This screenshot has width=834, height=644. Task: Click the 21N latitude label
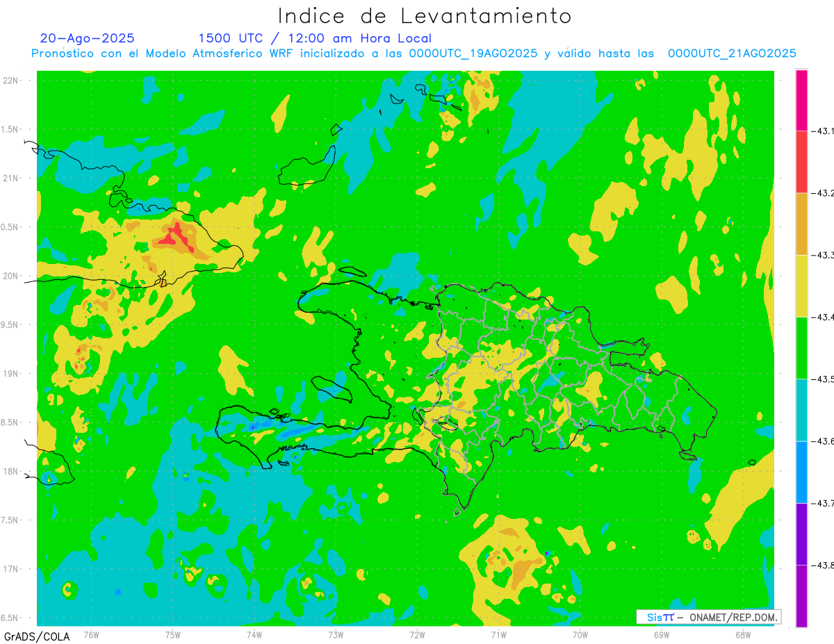coord(11,178)
